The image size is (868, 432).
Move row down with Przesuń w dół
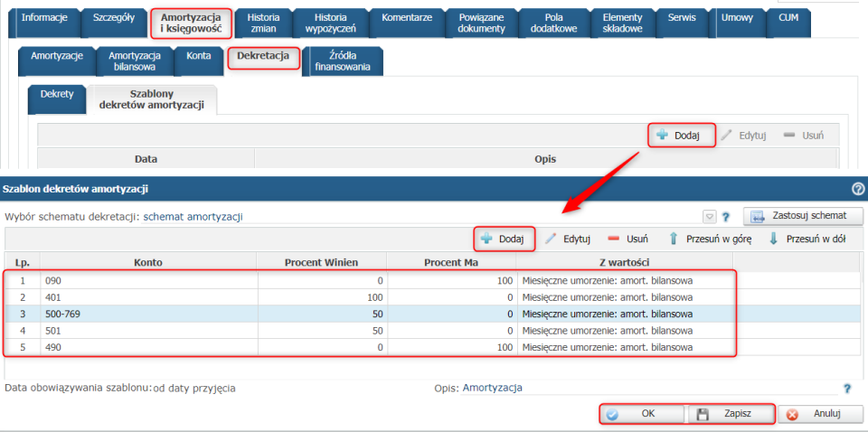coord(807,239)
